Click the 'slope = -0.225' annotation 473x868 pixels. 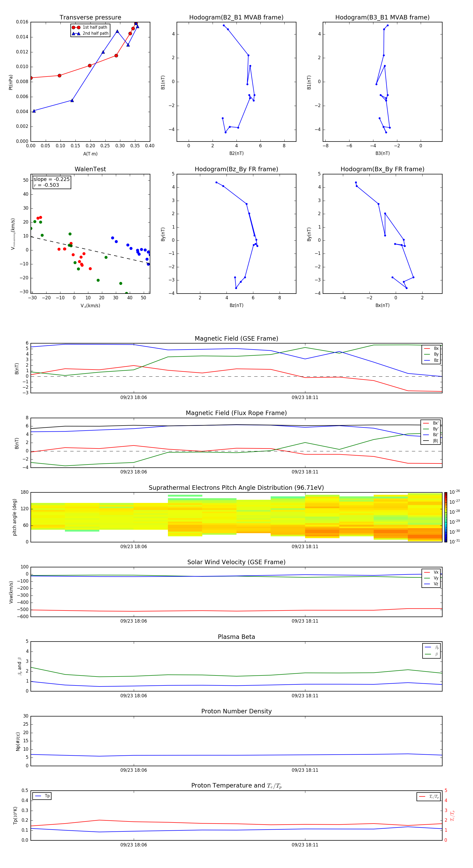(x=52, y=179)
